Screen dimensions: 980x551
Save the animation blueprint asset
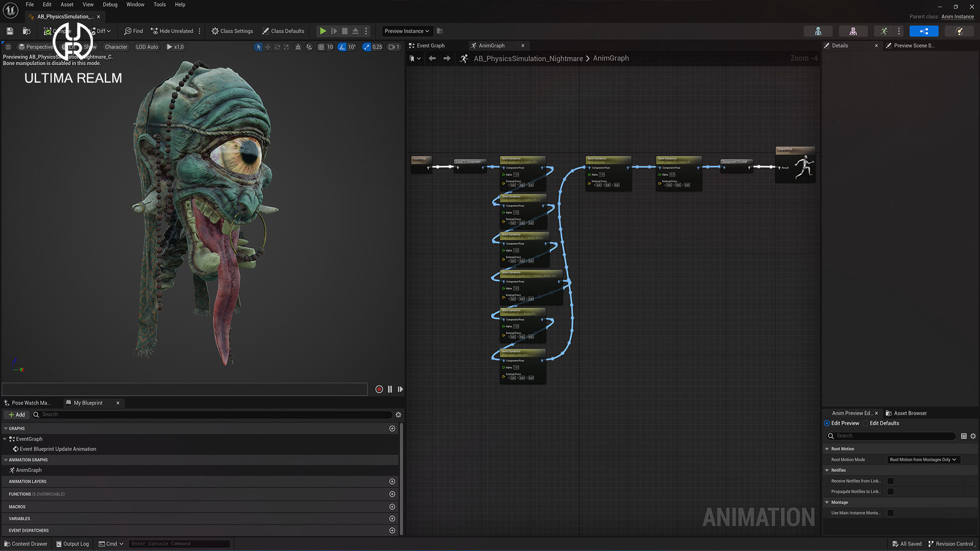[x=10, y=31]
